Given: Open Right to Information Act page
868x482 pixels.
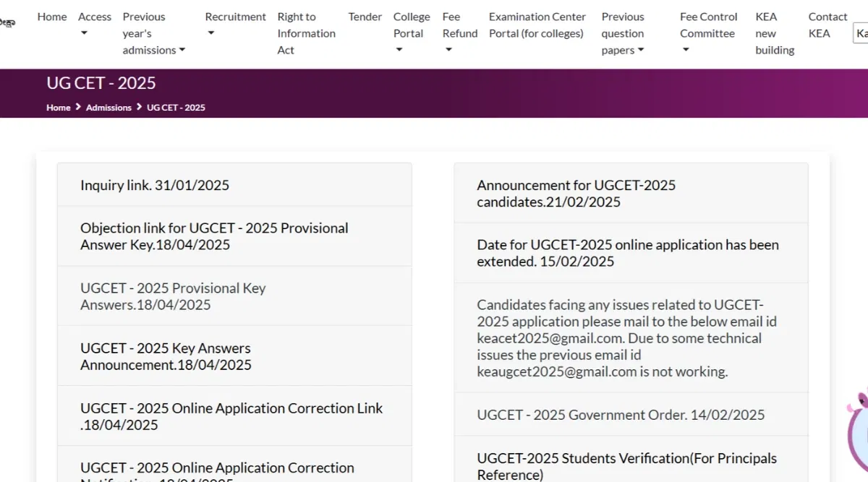Looking at the screenshot, I should pyautogui.click(x=306, y=33).
